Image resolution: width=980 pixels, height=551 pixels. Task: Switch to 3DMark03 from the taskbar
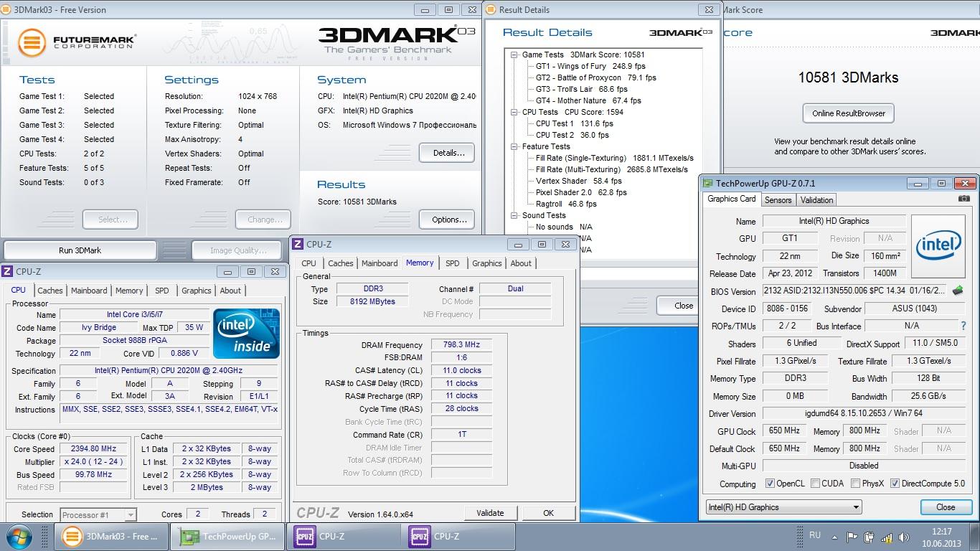click(x=111, y=536)
